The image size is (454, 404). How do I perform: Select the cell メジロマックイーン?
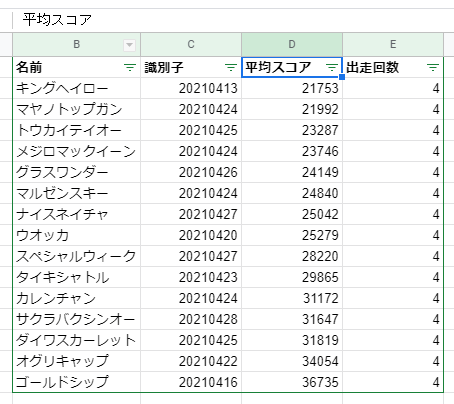pos(77,151)
